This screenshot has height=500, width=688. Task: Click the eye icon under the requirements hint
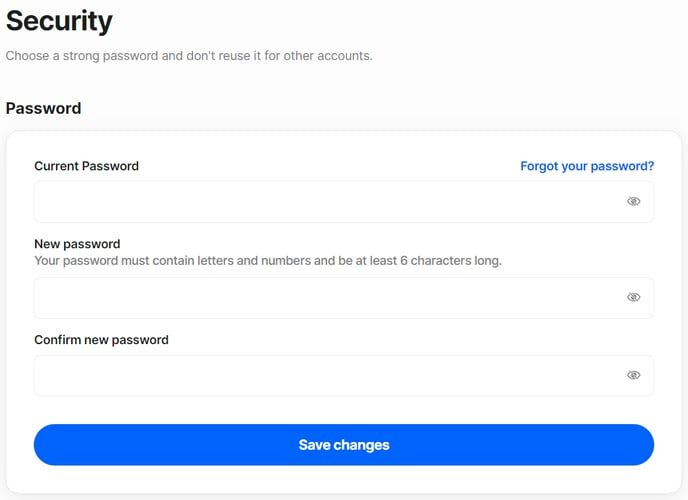click(633, 297)
